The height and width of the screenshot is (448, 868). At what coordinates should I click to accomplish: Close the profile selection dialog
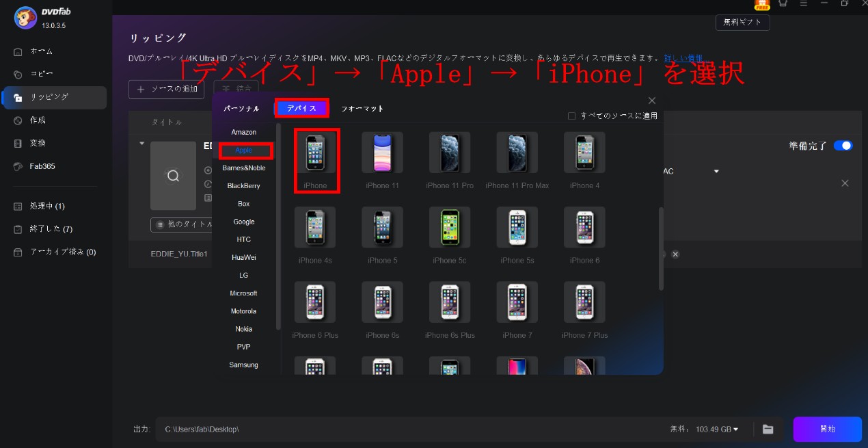(x=652, y=101)
